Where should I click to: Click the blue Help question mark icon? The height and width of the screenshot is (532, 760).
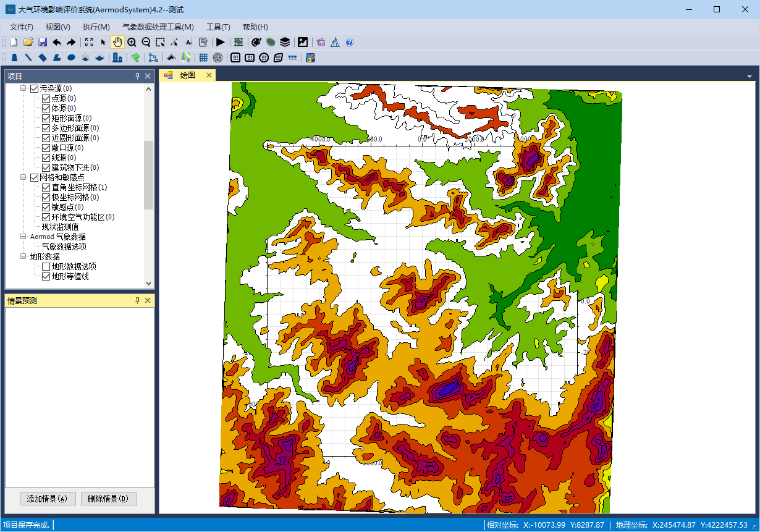(x=349, y=42)
